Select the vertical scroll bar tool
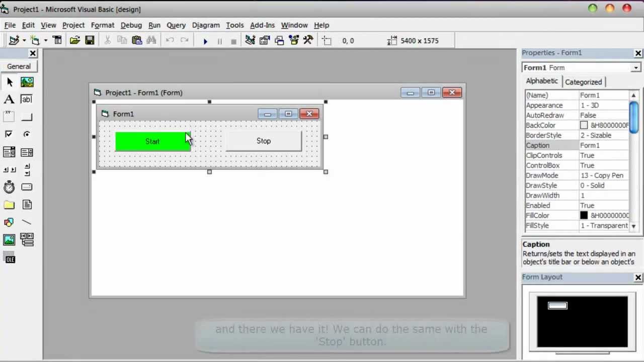This screenshot has height=362, width=644. click(27, 169)
